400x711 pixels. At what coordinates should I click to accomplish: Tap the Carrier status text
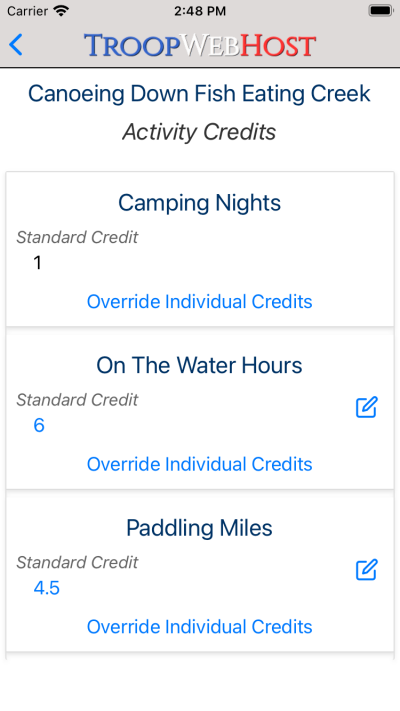27,10
